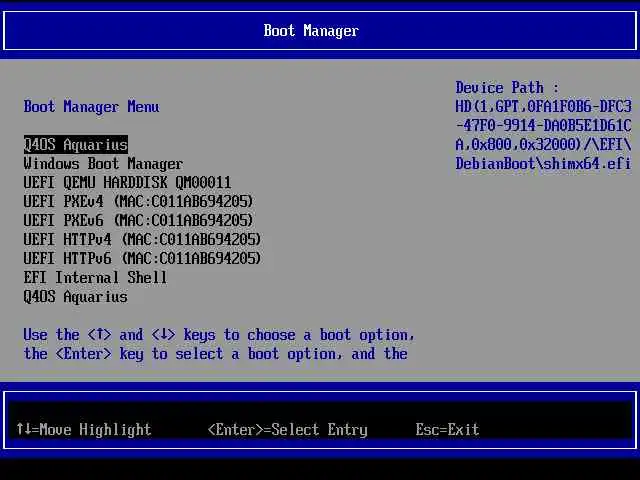
Task: Select UEFI QEMU HARDDISK QM00011 entry
Action: pos(127,183)
